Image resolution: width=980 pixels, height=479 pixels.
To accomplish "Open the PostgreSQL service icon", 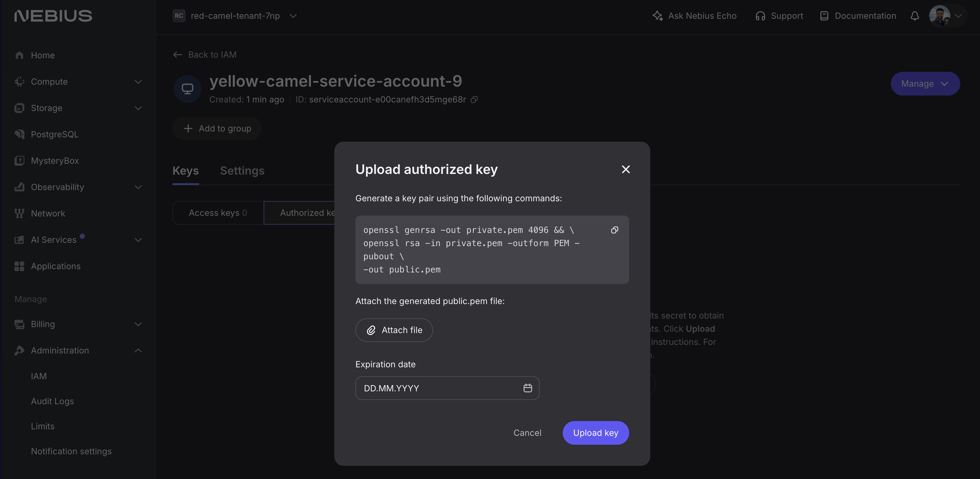I will pos(19,134).
